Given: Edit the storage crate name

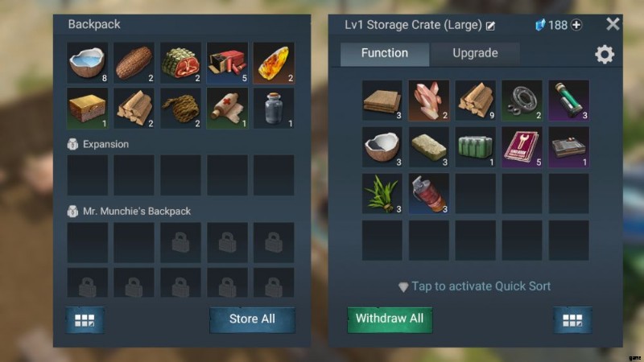Looking at the screenshot, I should pos(490,26).
